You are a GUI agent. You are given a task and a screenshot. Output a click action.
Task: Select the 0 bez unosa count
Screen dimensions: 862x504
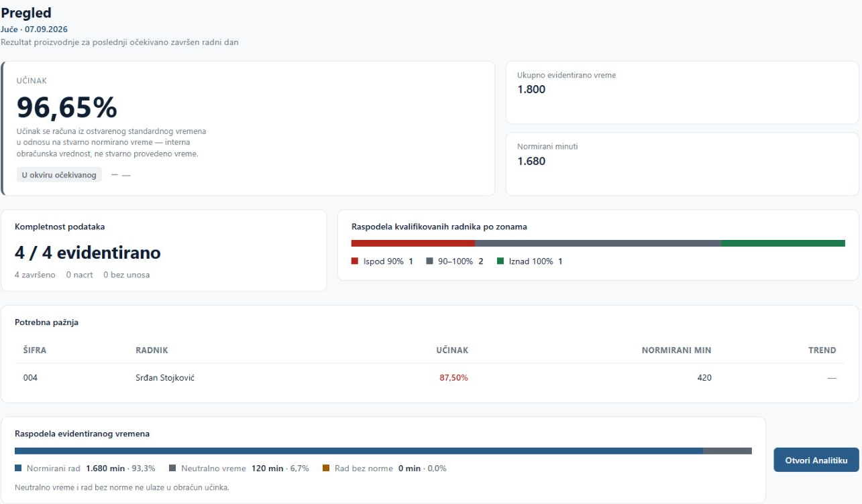click(126, 275)
